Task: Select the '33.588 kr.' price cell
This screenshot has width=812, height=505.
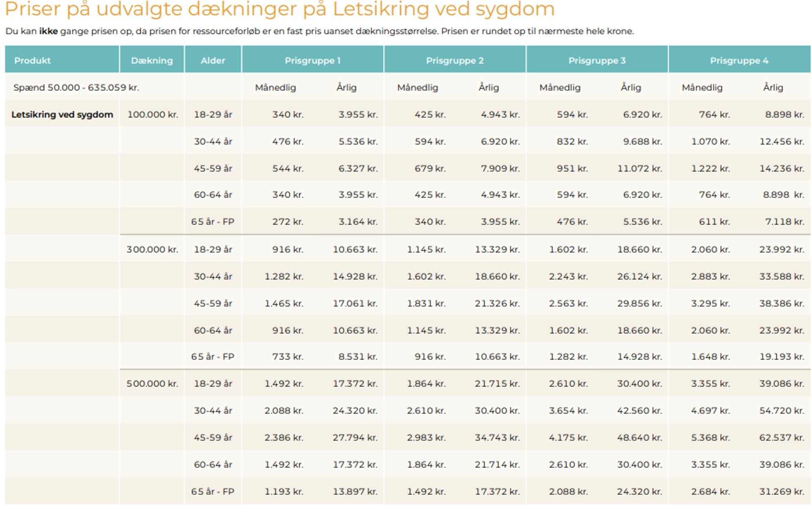Action: click(782, 276)
